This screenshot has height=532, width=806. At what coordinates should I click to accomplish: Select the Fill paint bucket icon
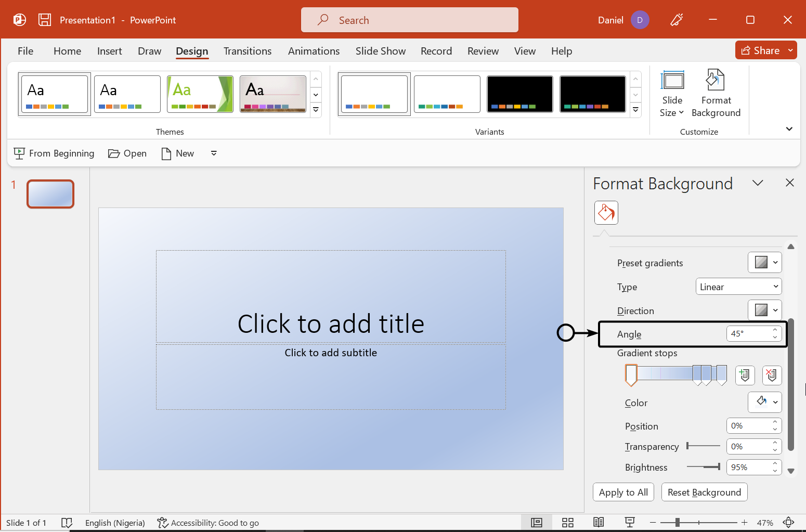tap(606, 213)
